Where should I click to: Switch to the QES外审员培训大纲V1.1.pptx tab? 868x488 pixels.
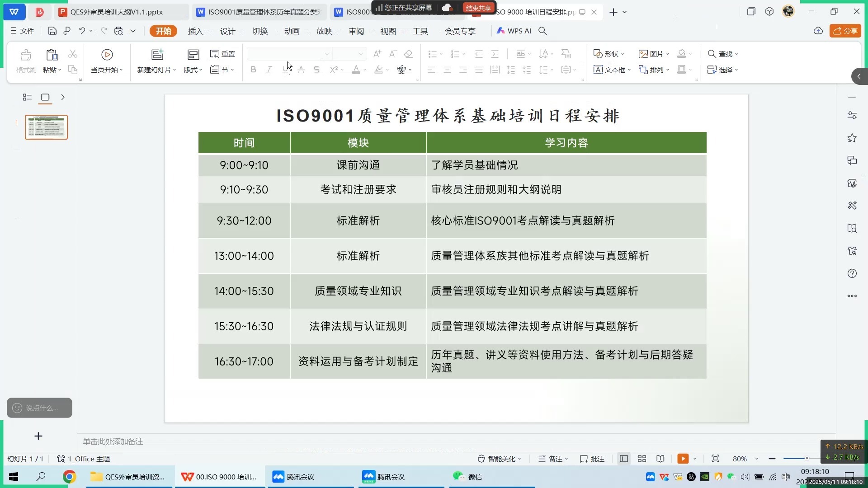coord(117,12)
